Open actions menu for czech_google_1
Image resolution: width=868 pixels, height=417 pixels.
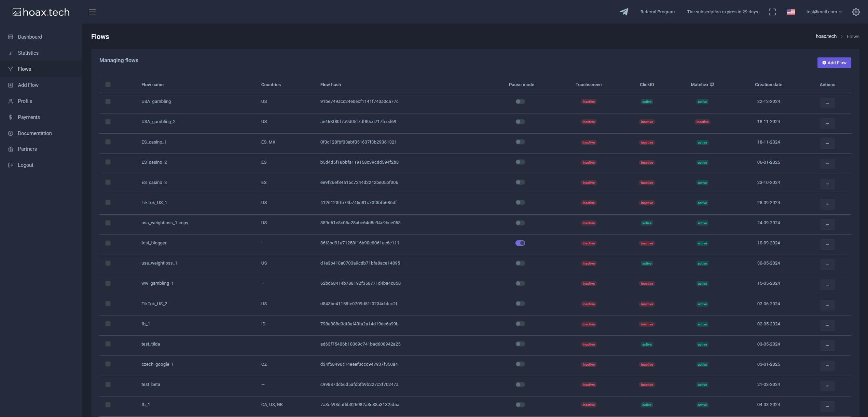[827, 366]
